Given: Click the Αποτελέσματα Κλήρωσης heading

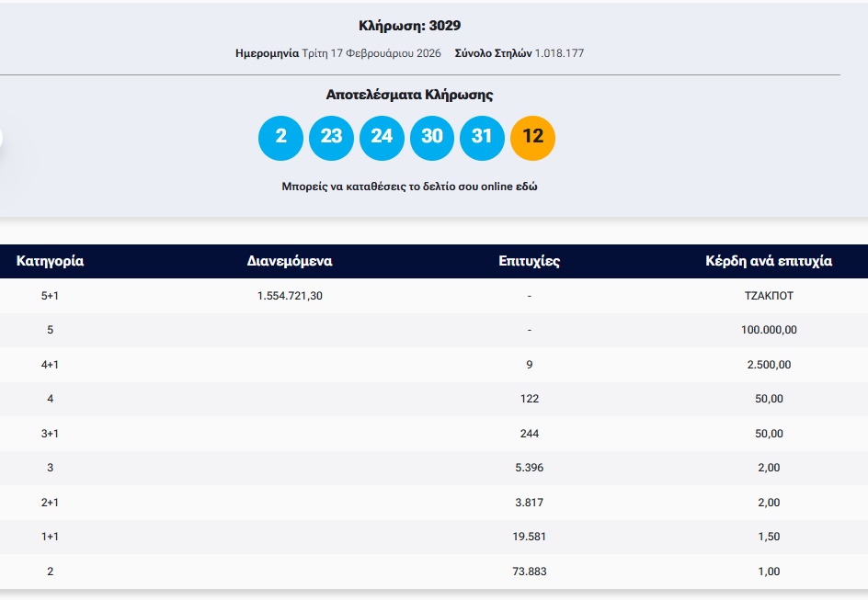Looking at the screenshot, I should click(x=410, y=93).
